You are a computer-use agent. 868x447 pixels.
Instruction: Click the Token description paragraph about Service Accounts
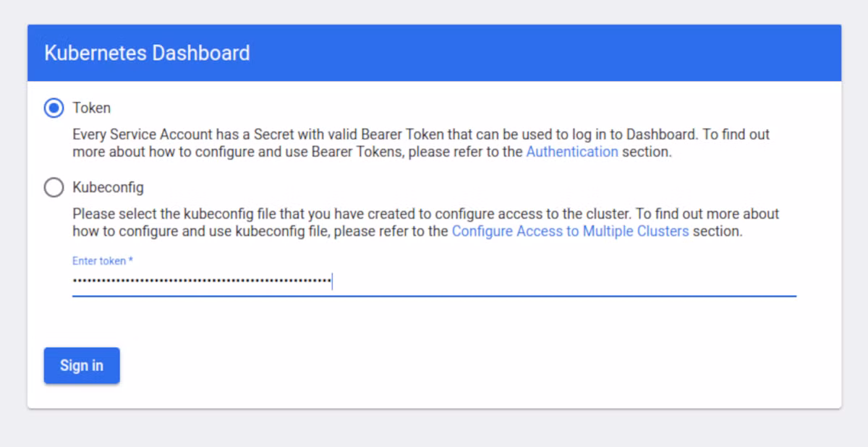pyautogui.click(x=421, y=143)
